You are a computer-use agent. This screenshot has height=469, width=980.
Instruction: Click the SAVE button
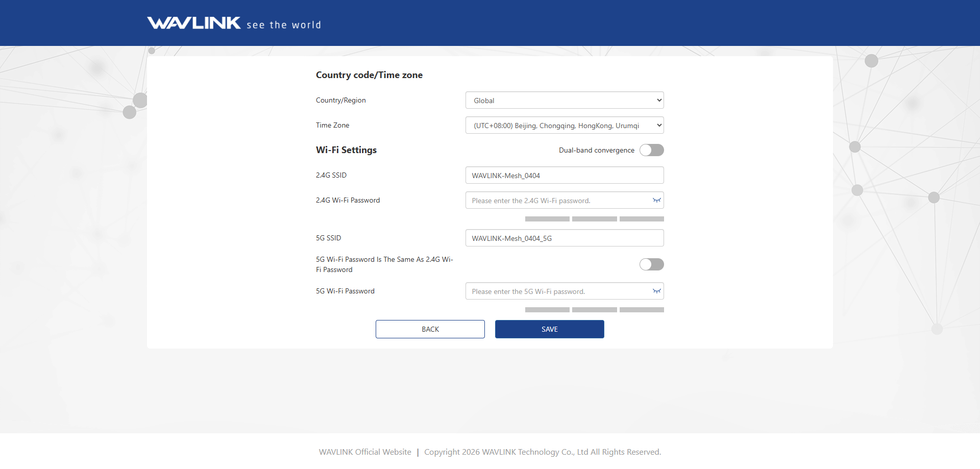point(550,329)
